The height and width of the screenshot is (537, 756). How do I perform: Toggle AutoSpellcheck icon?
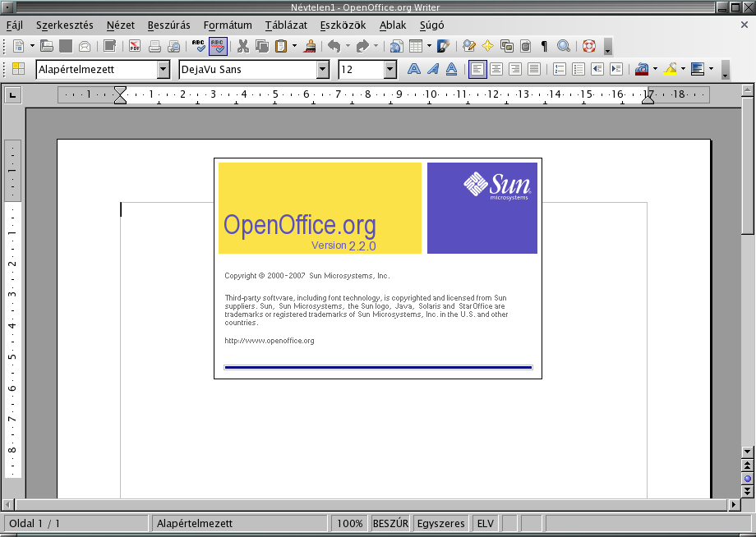tap(218, 46)
